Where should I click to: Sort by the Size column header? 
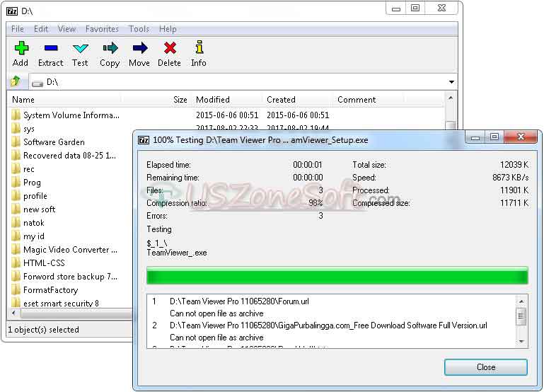coord(157,100)
